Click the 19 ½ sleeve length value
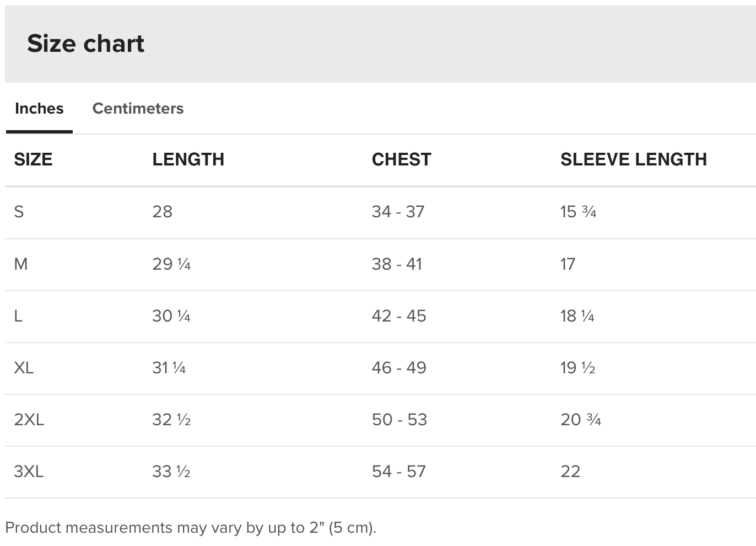The height and width of the screenshot is (546, 756). [577, 368]
